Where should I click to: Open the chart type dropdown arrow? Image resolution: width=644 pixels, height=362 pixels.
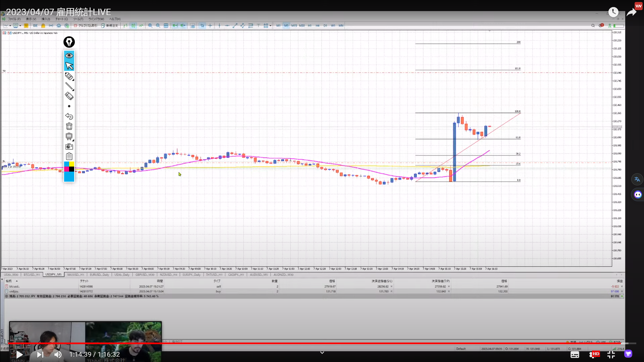click(x=10, y=26)
